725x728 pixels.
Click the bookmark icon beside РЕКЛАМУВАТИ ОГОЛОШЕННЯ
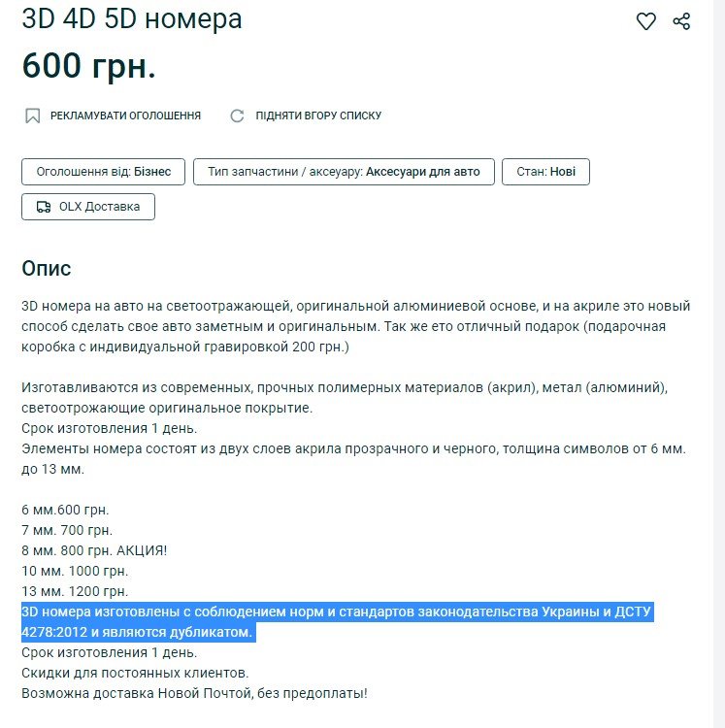pos(32,116)
